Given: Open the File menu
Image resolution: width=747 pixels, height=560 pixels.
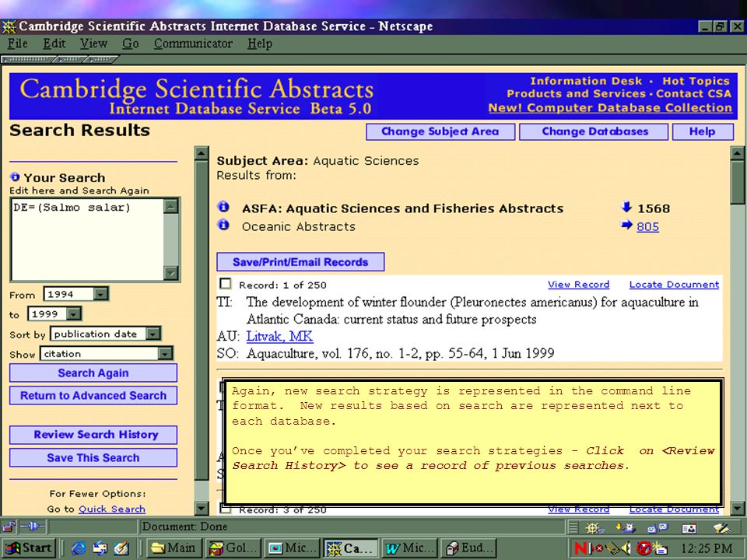Looking at the screenshot, I should tap(18, 44).
